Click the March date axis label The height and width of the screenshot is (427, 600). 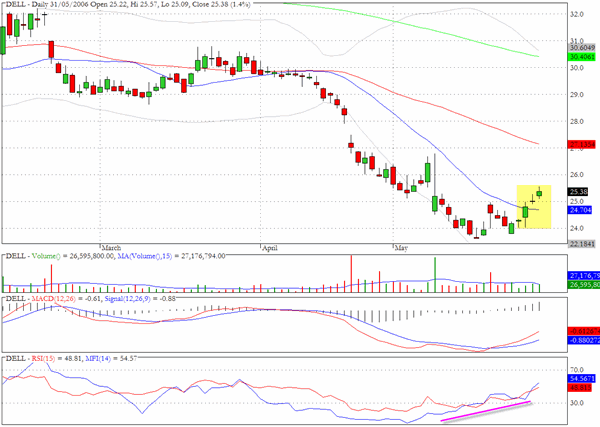tap(111, 248)
